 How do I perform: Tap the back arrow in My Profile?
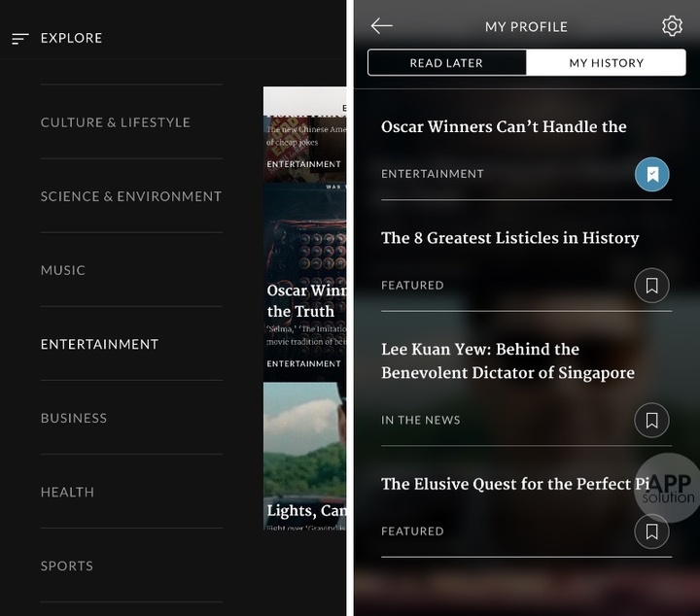(381, 26)
